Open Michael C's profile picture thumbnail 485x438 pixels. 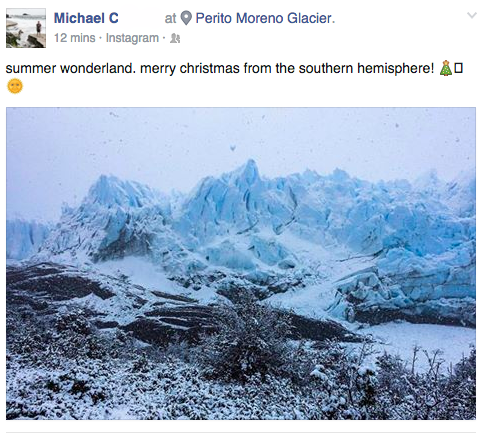pos(26,28)
